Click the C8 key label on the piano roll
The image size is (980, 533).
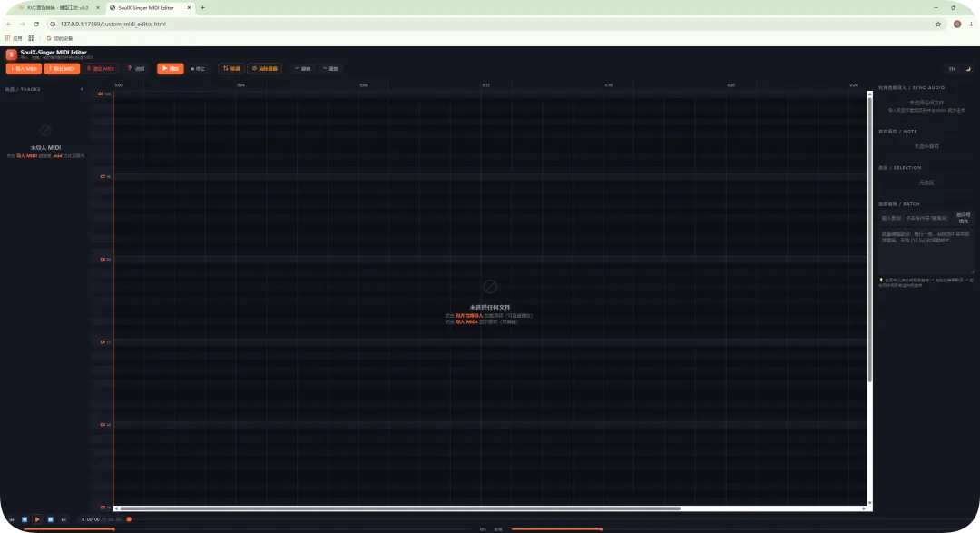(103, 94)
